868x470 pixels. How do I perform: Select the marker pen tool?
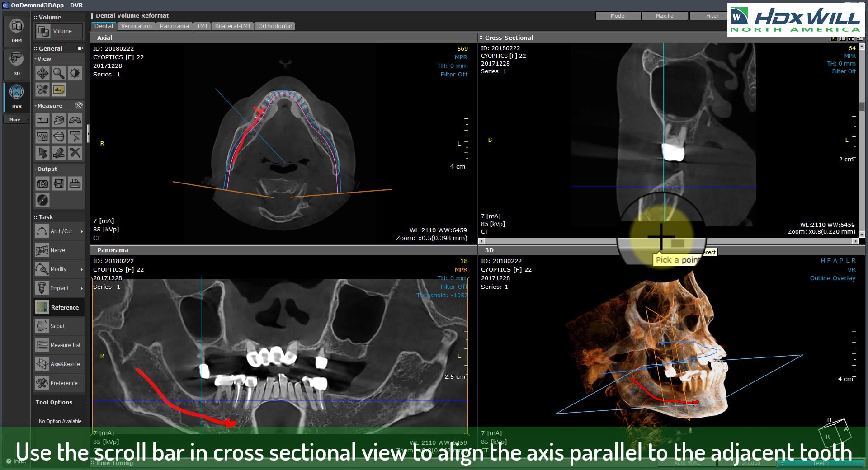(59, 153)
